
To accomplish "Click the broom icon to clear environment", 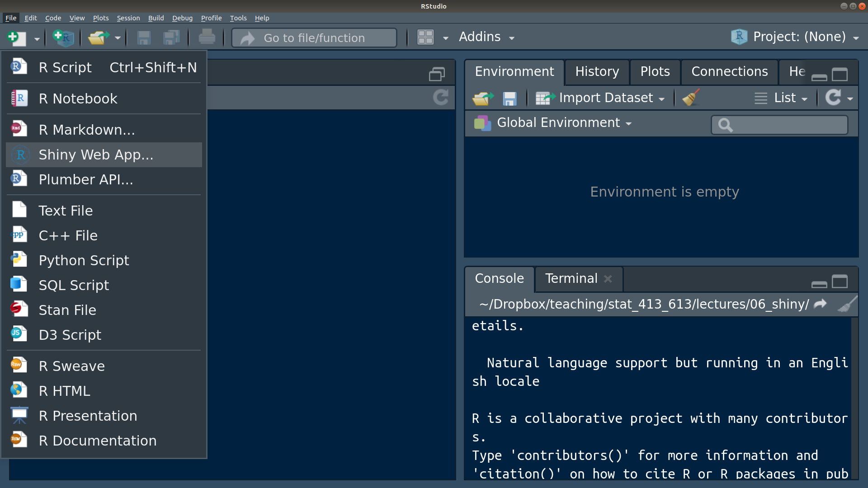I will click(691, 97).
